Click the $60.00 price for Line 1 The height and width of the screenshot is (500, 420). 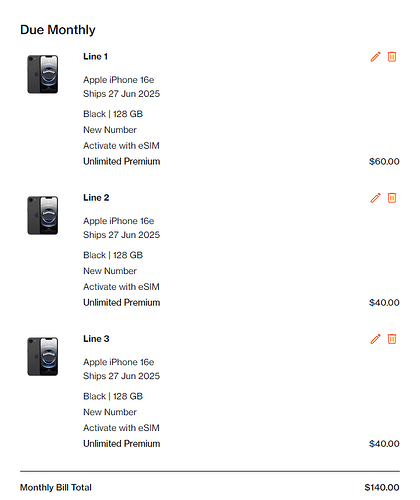[384, 162]
